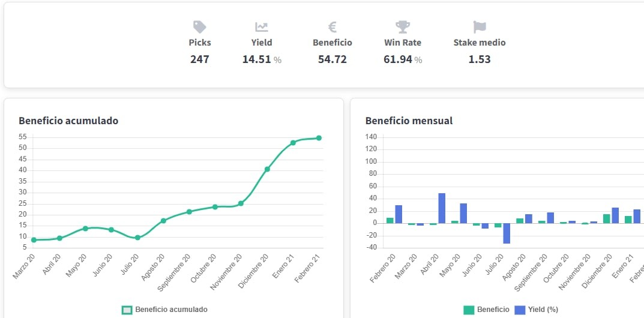Viewport: 644px width, 318px height.
Task: Click the Beneficio value 54.72
Action: (333, 59)
